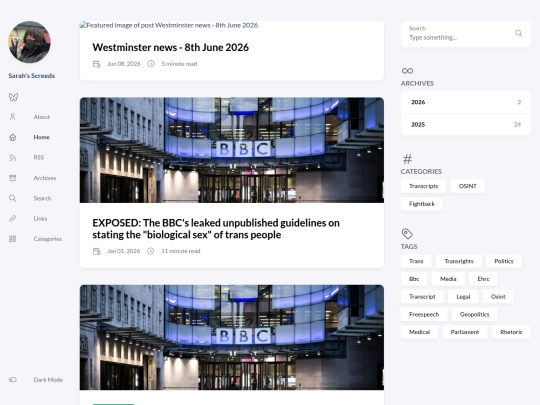Select the Politics tag
540x405 pixels.
504,261
